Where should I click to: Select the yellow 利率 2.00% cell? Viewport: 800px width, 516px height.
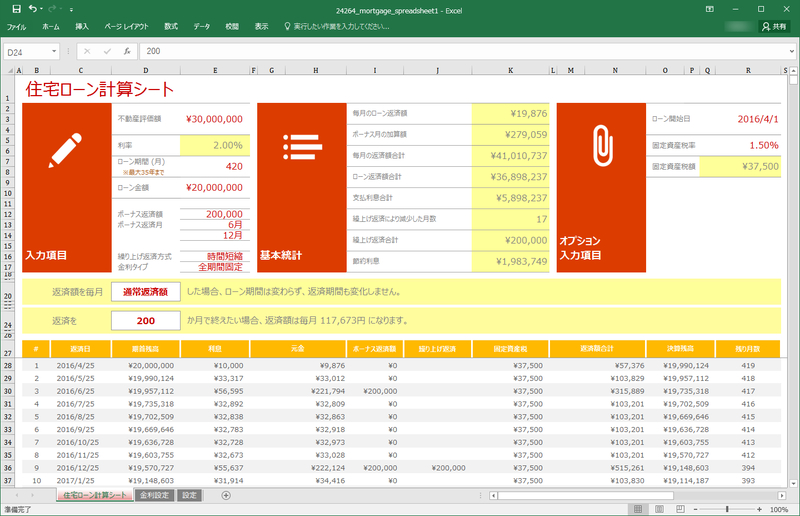[214, 145]
